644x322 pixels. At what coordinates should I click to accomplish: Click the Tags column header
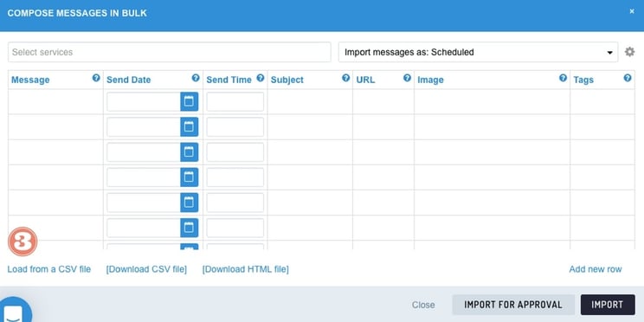[583, 80]
